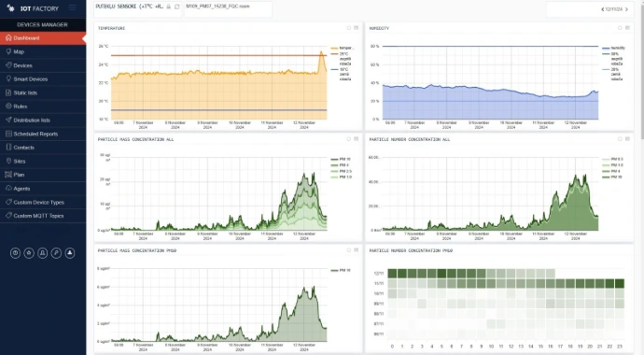Click the 09/11 row label in heatmap
This screenshot has width=644, height=355.
(x=379, y=304)
